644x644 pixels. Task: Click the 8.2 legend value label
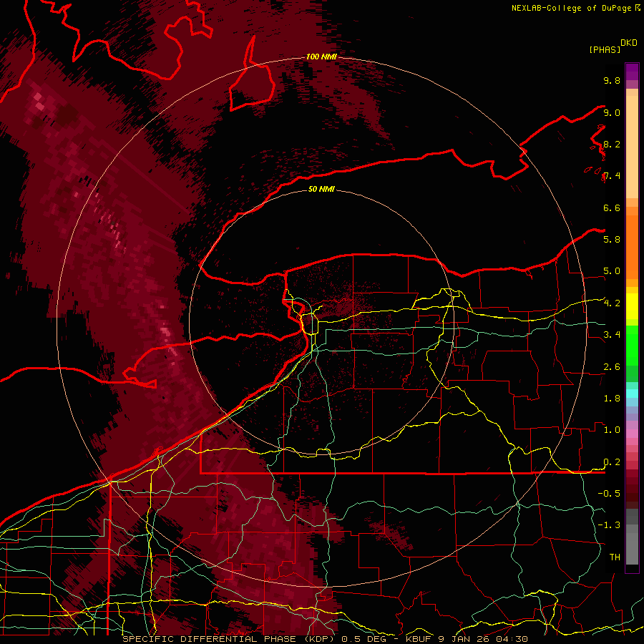pos(612,144)
